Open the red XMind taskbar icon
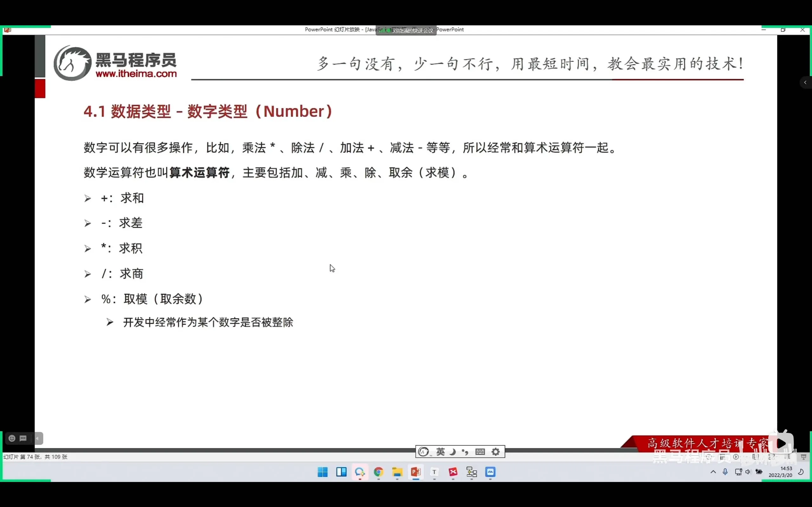This screenshot has height=507, width=812. pos(453,472)
